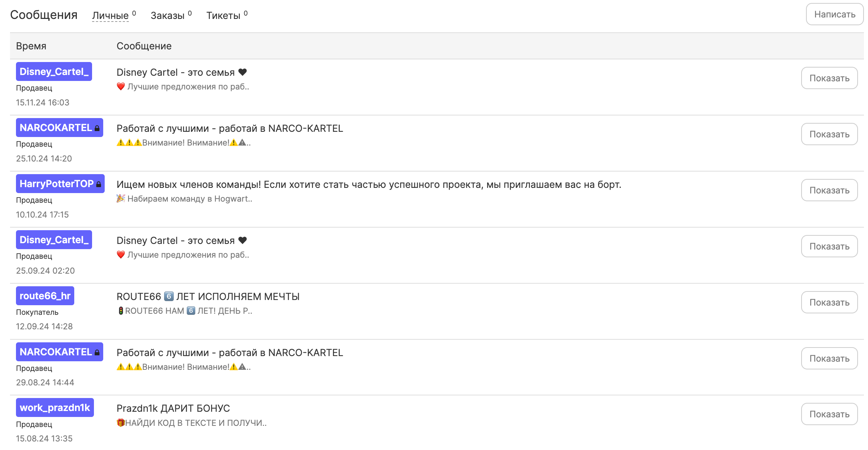Open the Заказы tab
Viewport: 868px width, 450px height.
click(x=167, y=16)
